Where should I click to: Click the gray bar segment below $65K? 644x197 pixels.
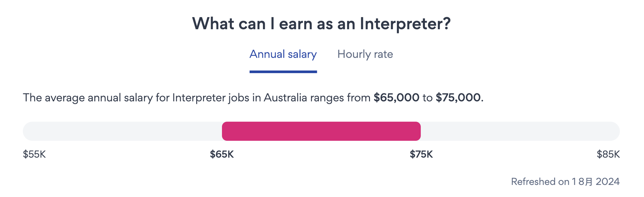click(x=122, y=131)
